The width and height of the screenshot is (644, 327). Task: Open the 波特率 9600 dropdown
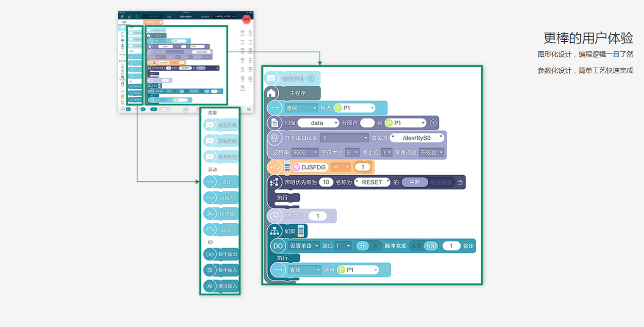(305, 153)
